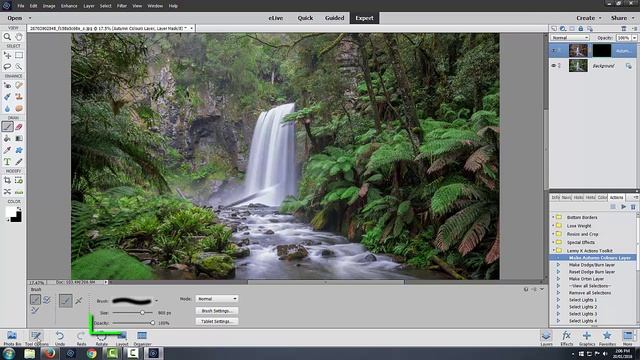Open the Filter menu
The height and width of the screenshot is (360, 640).
122,6
